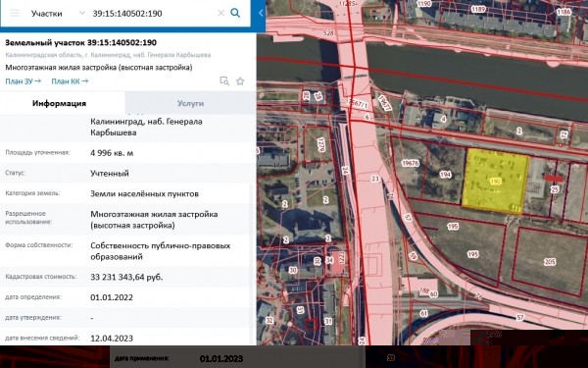Focus the cadastral number search field
Viewport: 588px width, 368px height.
coord(152,13)
